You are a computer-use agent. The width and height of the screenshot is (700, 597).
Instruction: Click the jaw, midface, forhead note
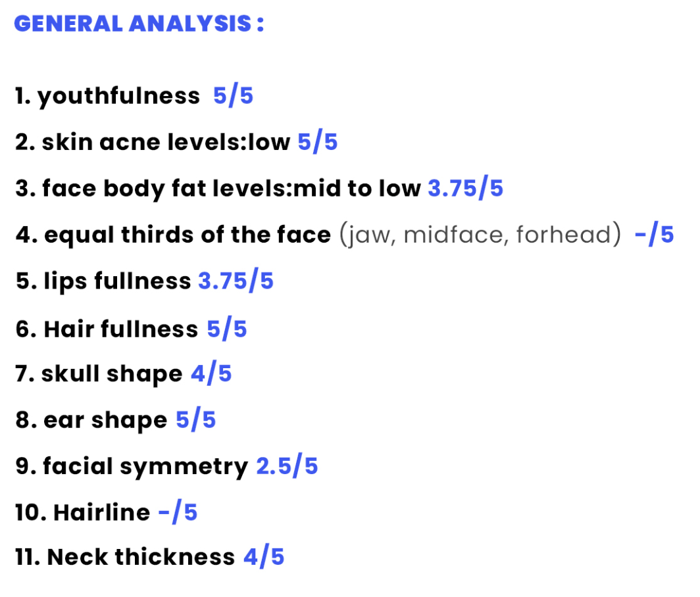(480, 235)
